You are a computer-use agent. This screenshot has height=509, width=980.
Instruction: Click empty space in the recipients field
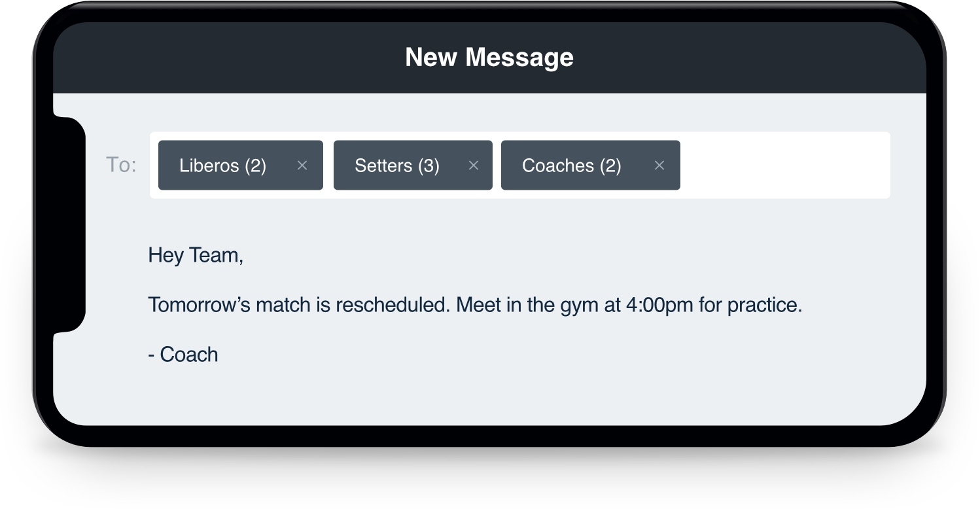785,166
